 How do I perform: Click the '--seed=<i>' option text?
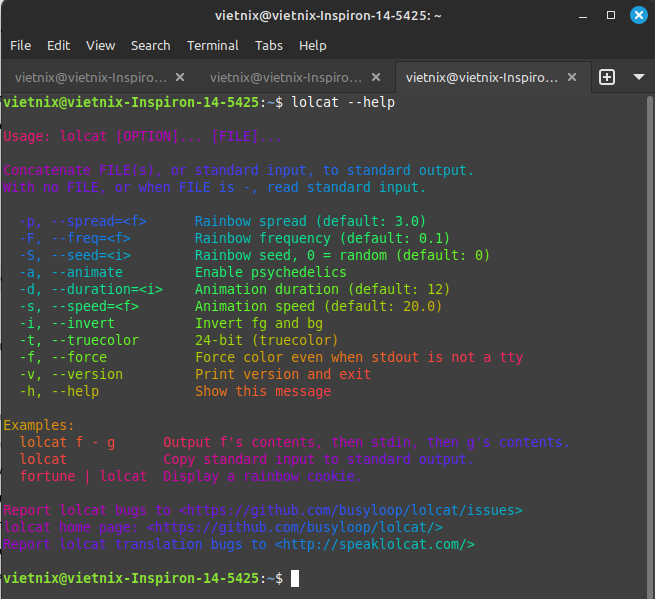click(91, 255)
